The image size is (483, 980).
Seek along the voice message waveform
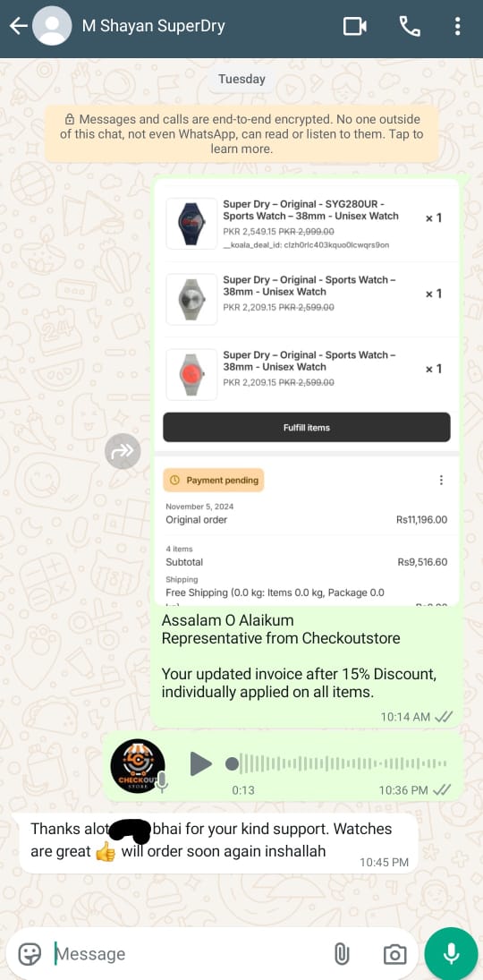pyautogui.click(x=336, y=763)
